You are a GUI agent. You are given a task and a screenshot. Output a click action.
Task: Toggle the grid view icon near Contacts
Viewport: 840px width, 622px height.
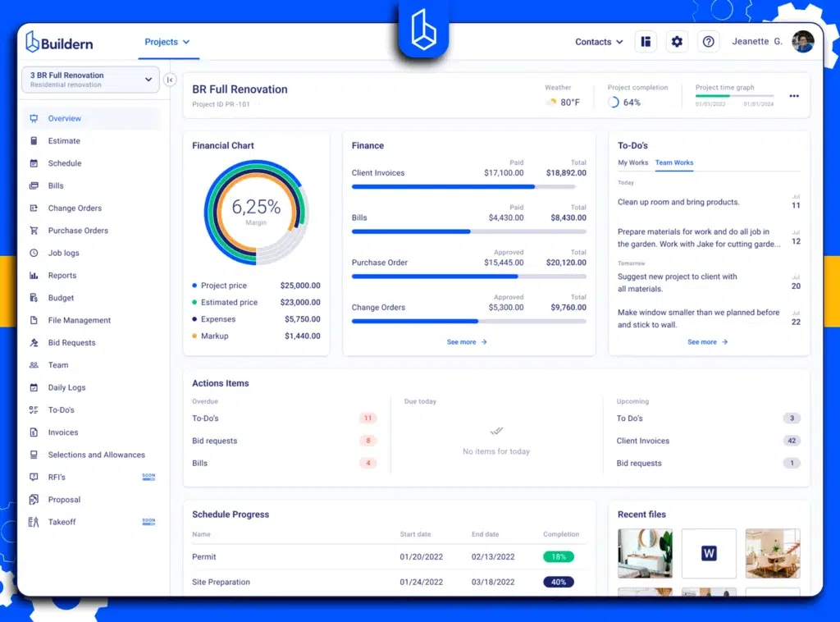[646, 41]
